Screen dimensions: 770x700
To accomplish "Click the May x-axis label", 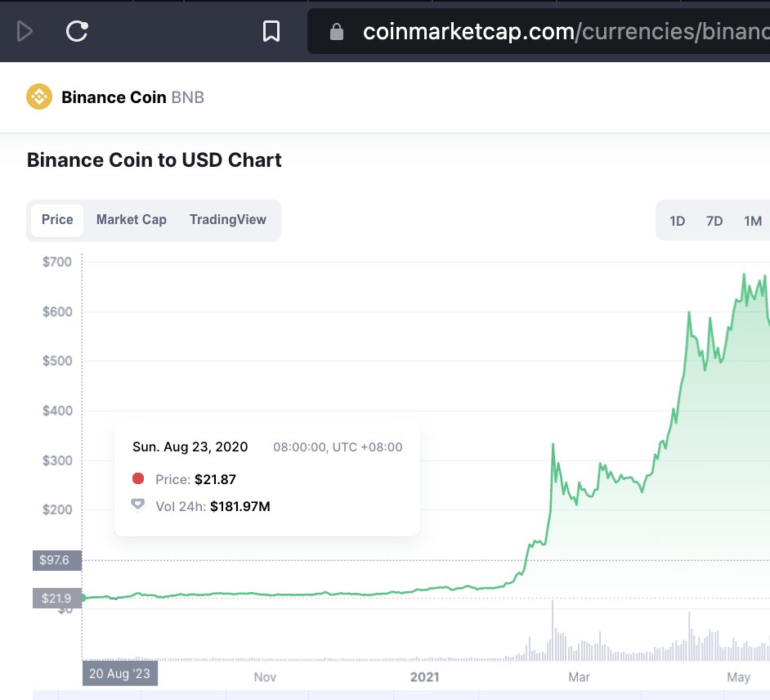I will click(x=739, y=677).
